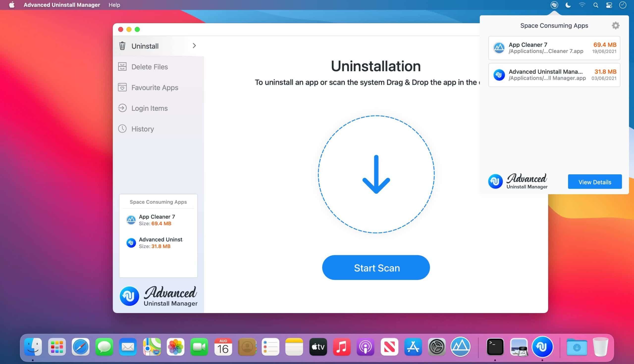Click Start Scan button
Screen dimensions: 634x364
click(376, 268)
